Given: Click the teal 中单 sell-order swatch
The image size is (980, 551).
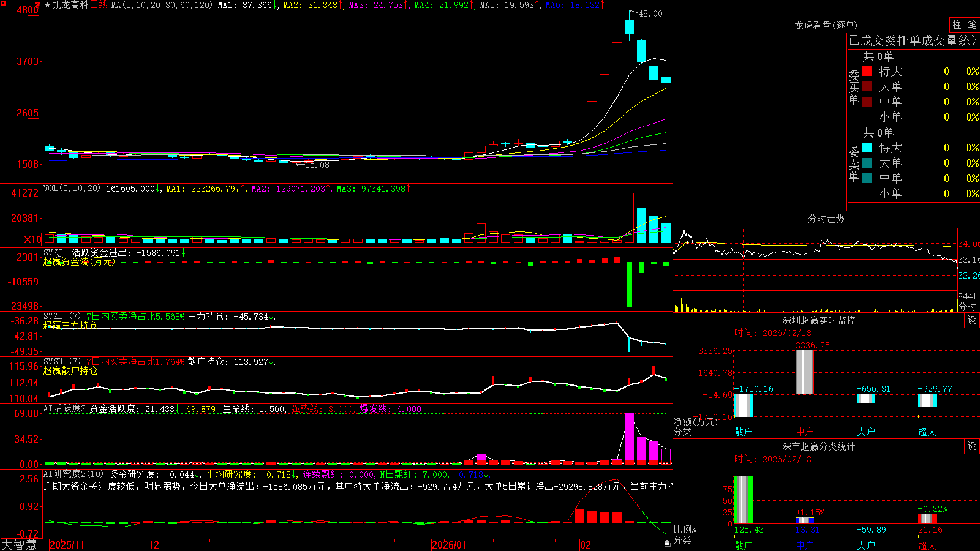Looking at the screenshot, I should pyautogui.click(x=867, y=178).
